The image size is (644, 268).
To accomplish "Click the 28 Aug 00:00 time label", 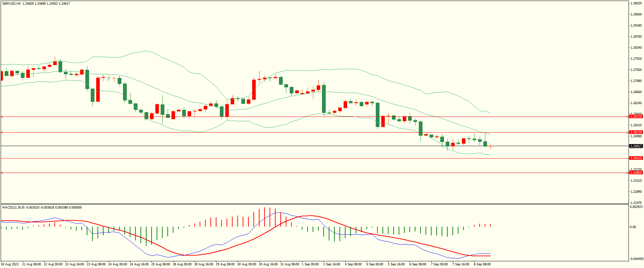I will (x=182, y=264).
